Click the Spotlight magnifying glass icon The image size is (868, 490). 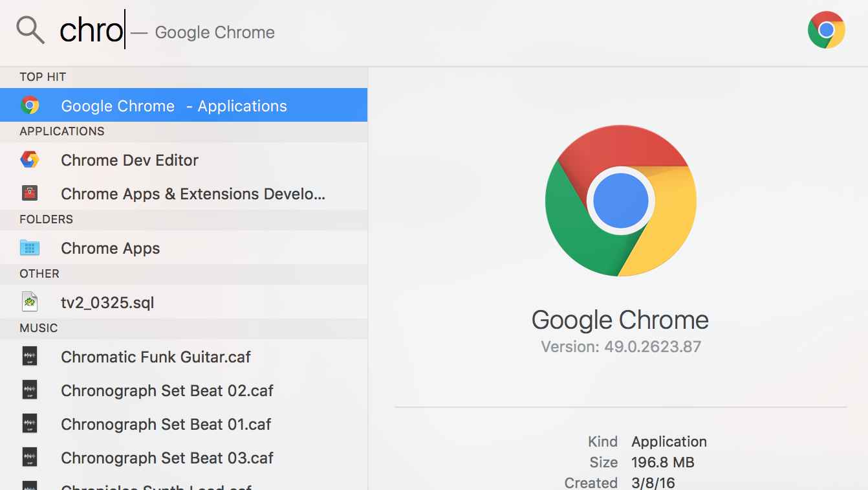30,30
